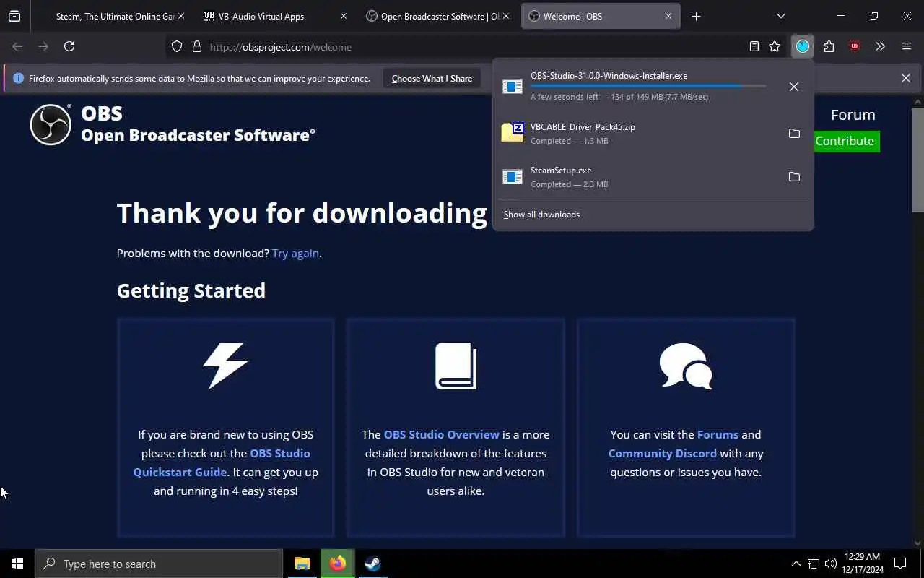The image size is (924, 578).
Task: Reload the current page
Action: 69,46
